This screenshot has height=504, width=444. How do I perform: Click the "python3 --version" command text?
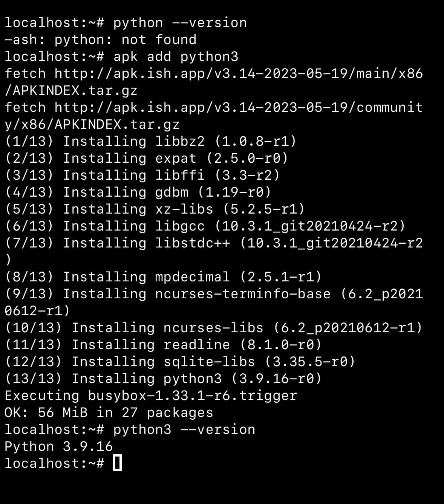coord(184,429)
